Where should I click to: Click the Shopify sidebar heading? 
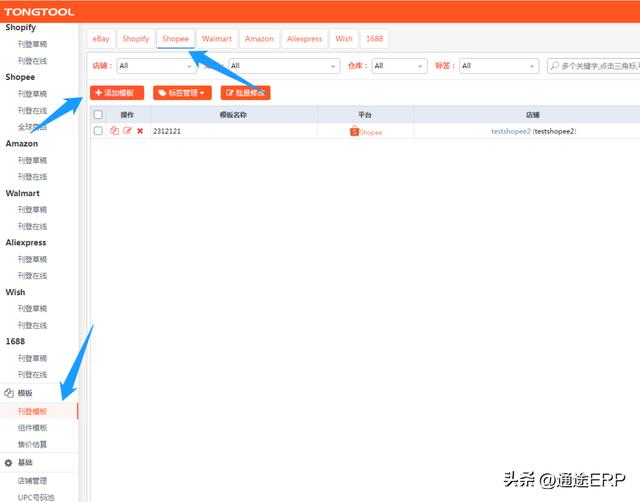tap(21, 27)
